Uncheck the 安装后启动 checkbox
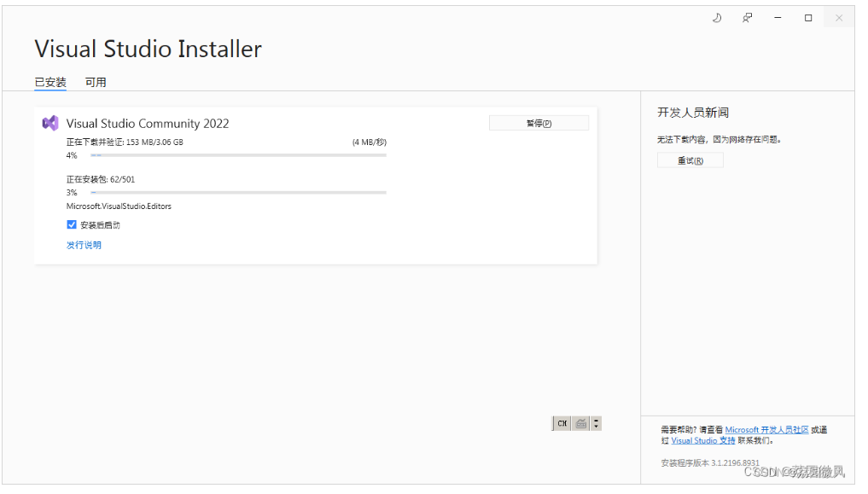This screenshot has width=868, height=494. click(72, 224)
